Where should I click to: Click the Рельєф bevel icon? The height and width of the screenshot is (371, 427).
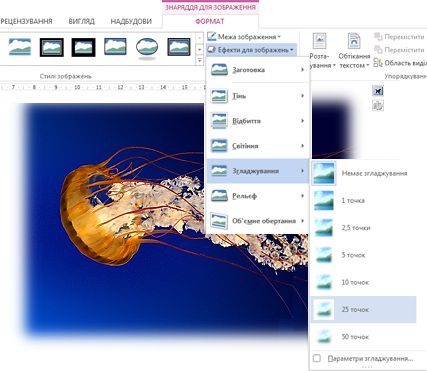pyautogui.click(x=219, y=196)
